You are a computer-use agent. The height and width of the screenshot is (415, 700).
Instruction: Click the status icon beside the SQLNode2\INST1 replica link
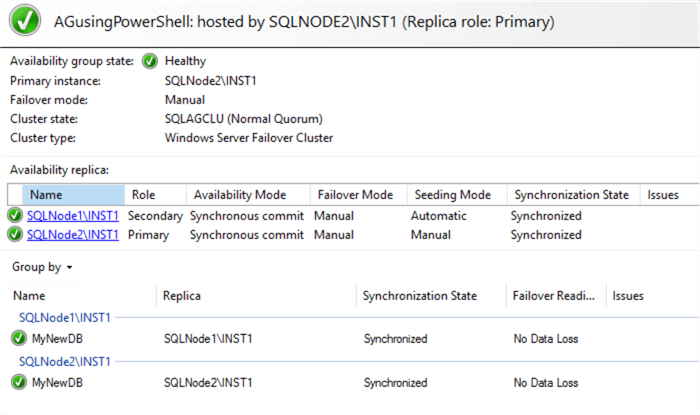(15, 235)
